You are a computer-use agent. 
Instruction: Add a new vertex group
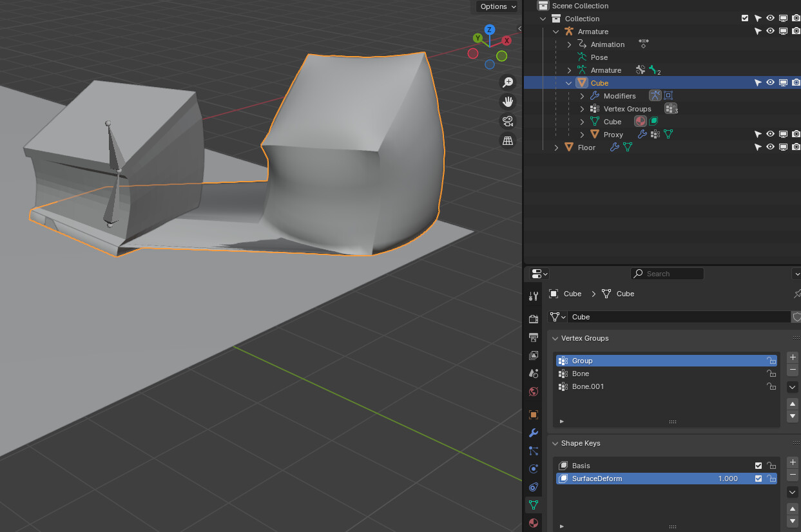[793, 357]
